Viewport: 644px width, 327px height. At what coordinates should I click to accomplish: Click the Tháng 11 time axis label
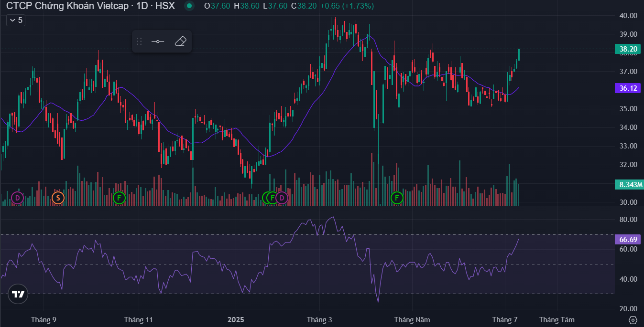pyautogui.click(x=138, y=320)
